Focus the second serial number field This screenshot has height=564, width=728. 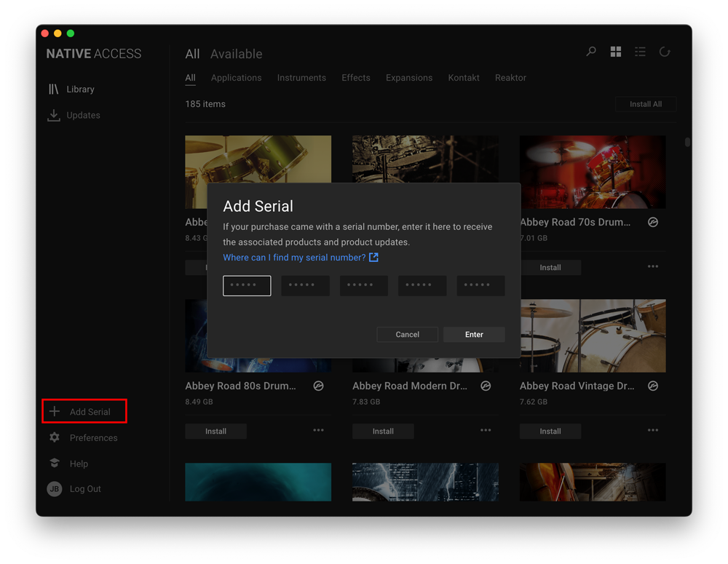point(306,285)
